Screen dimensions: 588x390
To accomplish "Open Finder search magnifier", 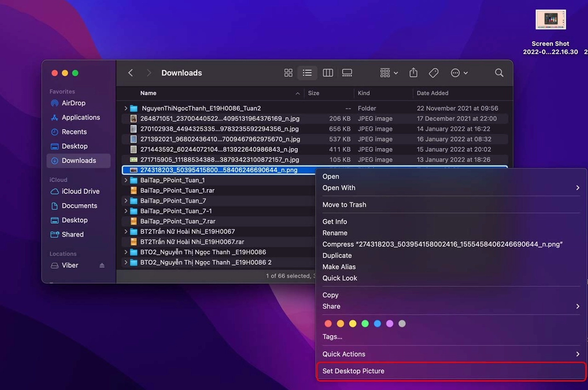I will [x=499, y=73].
